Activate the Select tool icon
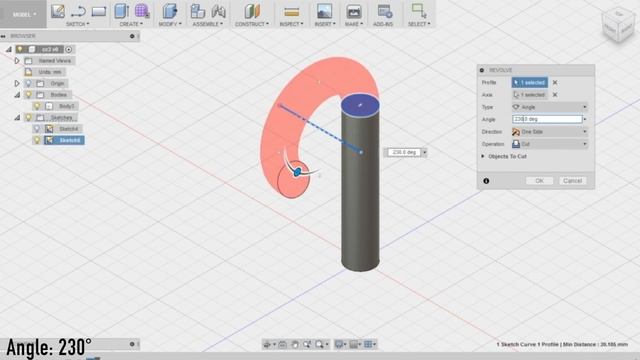Image resolution: width=640 pixels, height=360 pixels. coord(419,11)
